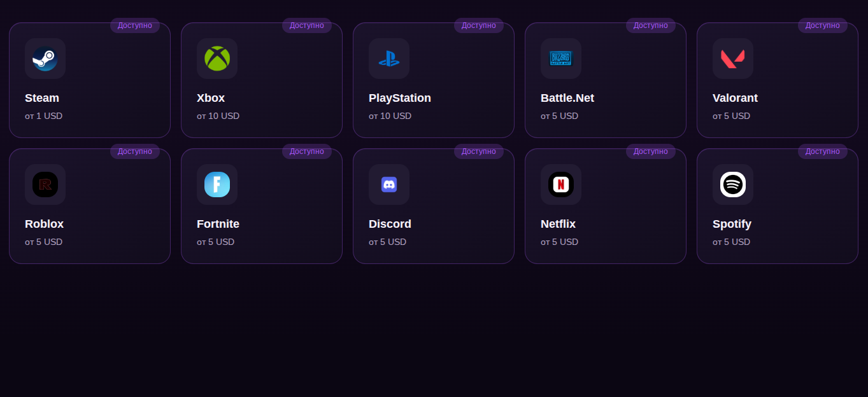
Task: Open the Valorant card title
Action: pyautogui.click(x=735, y=98)
